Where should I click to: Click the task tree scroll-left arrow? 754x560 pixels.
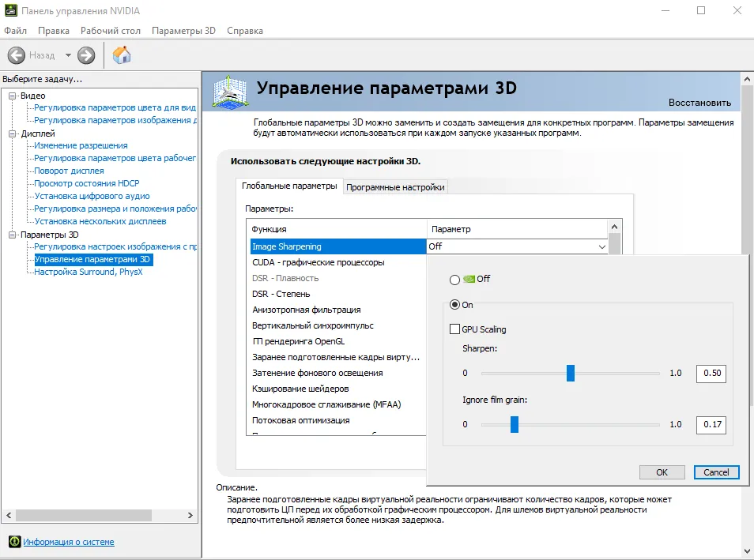coord(9,515)
